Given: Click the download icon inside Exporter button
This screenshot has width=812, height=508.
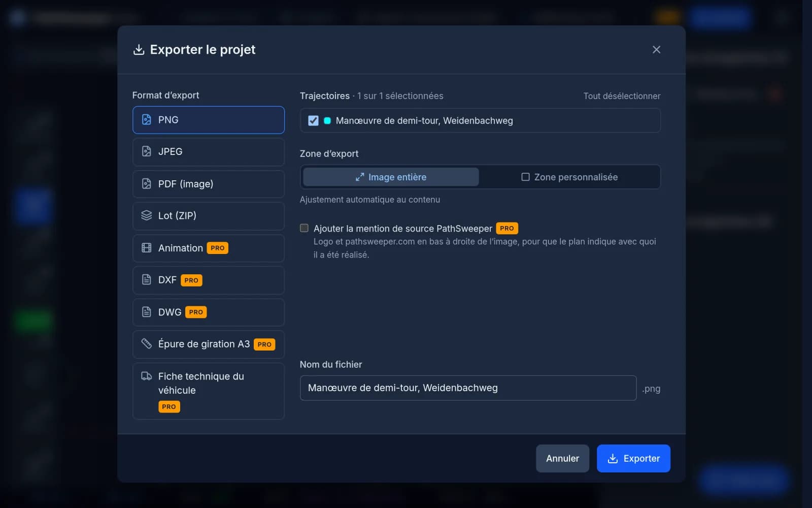Looking at the screenshot, I should click(x=613, y=458).
